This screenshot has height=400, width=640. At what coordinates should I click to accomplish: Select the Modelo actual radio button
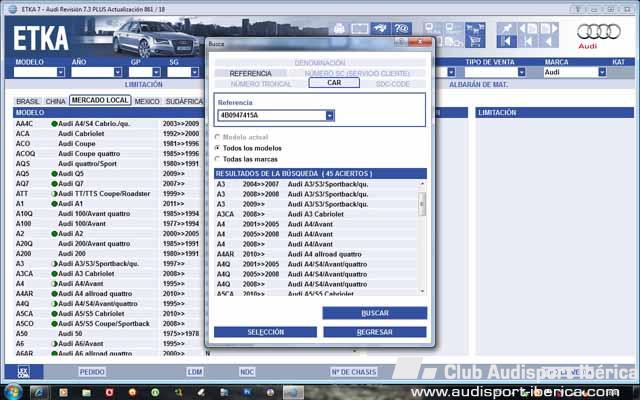218,137
